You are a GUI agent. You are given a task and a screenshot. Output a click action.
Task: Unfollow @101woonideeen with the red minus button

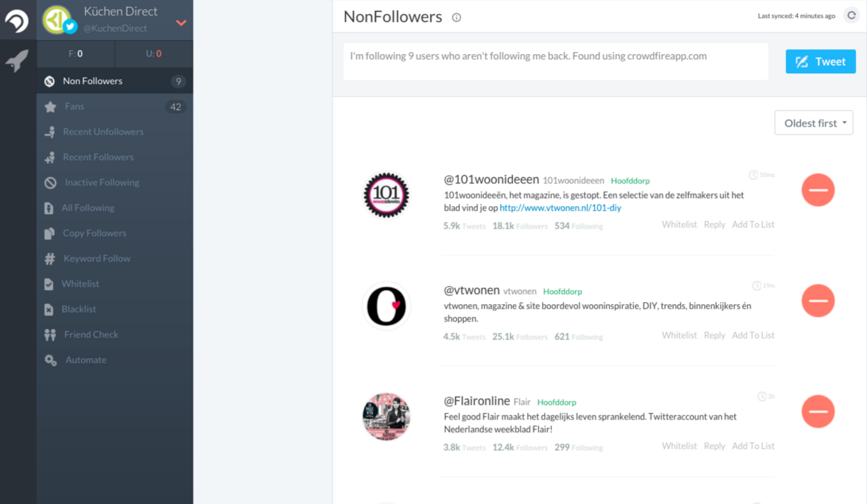(x=818, y=190)
